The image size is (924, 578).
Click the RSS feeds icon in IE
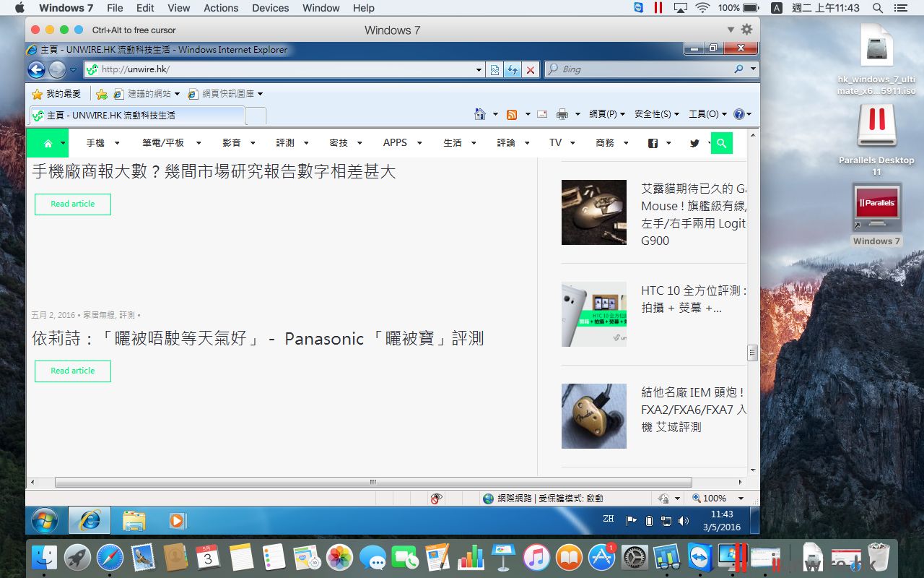[x=512, y=114]
